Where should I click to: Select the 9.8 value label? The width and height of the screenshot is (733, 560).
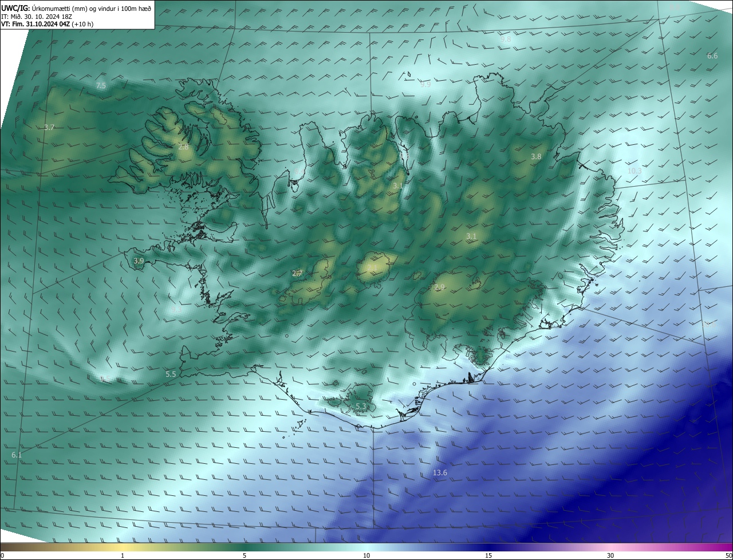506,40
